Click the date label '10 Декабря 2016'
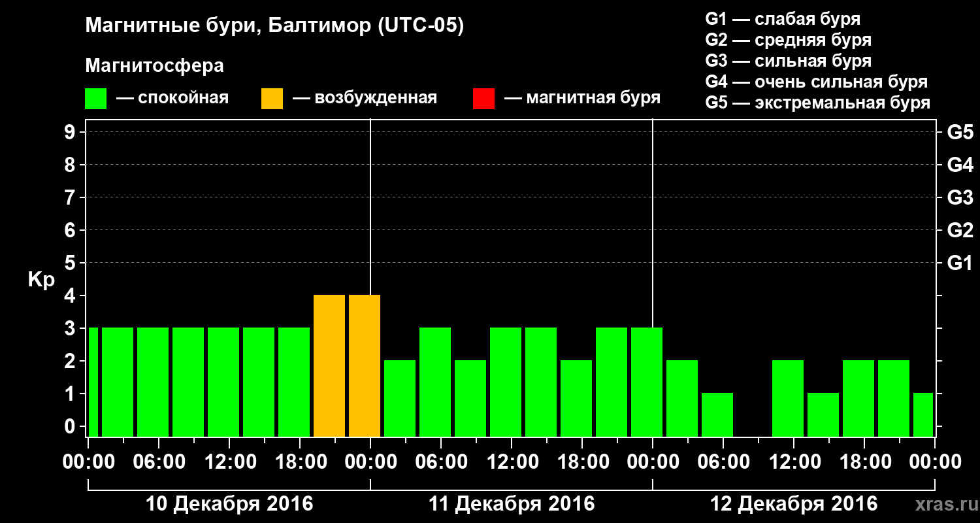The image size is (980, 523). tap(229, 504)
